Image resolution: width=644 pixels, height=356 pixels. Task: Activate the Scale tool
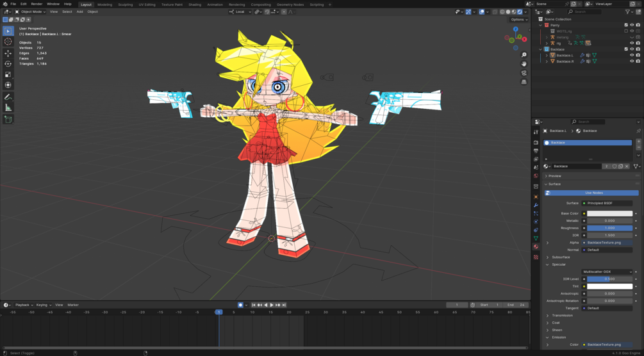coord(8,74)
